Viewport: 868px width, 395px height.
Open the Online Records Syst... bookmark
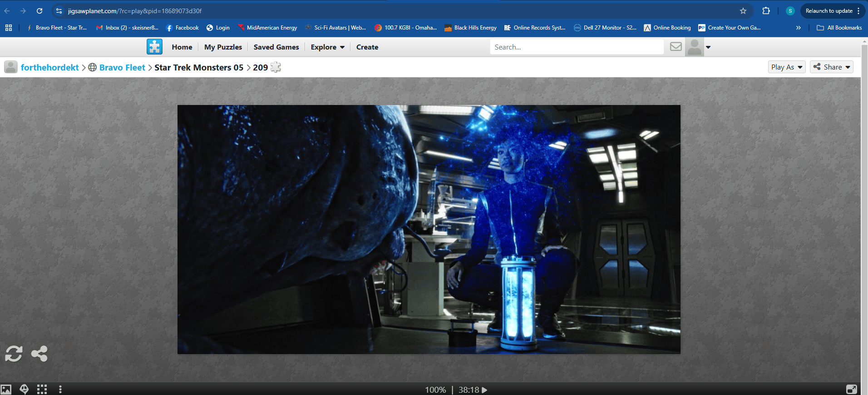click(535, 28)
